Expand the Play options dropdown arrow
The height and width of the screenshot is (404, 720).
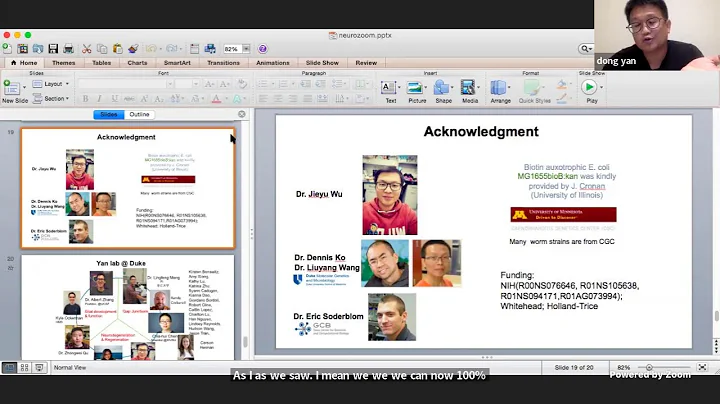[601, 87]
